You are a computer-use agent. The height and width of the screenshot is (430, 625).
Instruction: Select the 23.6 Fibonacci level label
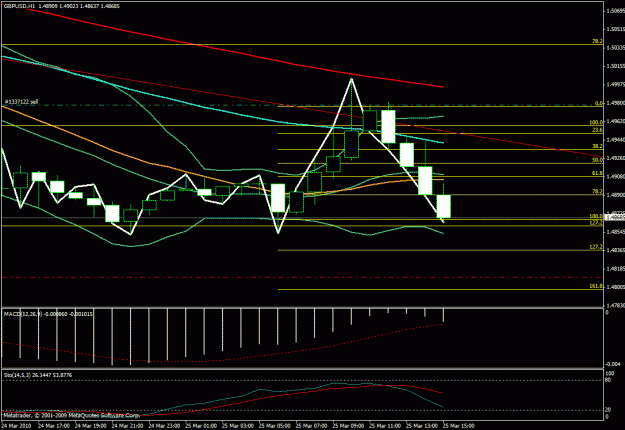tap(597, 130)
